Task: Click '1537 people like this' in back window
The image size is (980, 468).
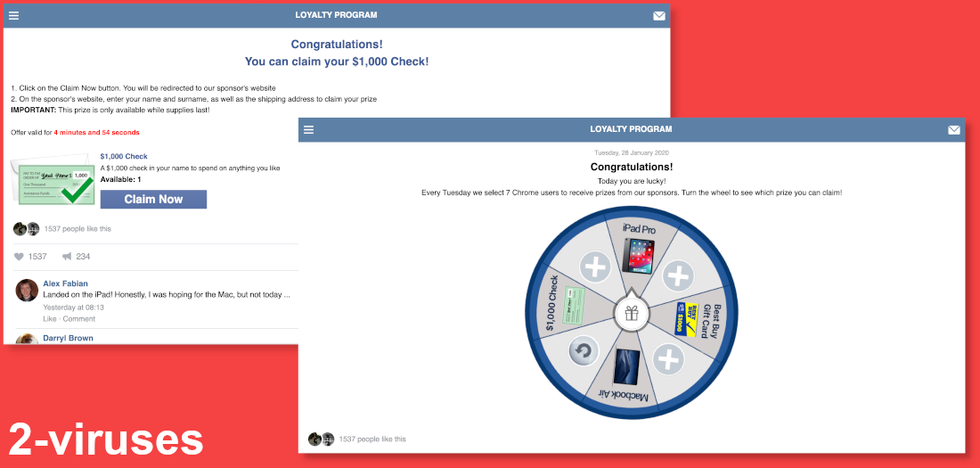Action: click(78, 229)
